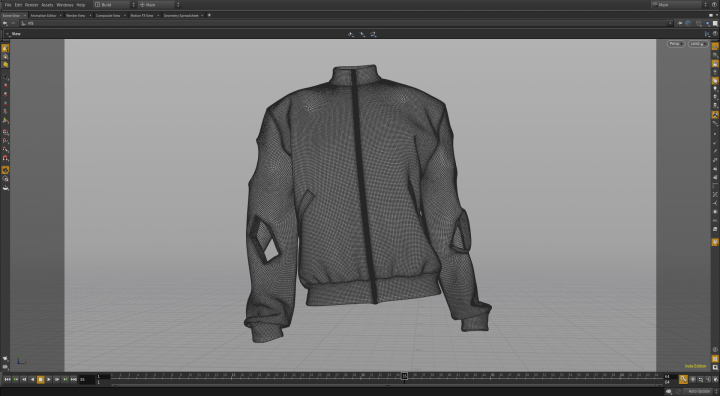The height and width of the screenshot is (396, 720).
Task: Step forward one frame
Action: 57,379
